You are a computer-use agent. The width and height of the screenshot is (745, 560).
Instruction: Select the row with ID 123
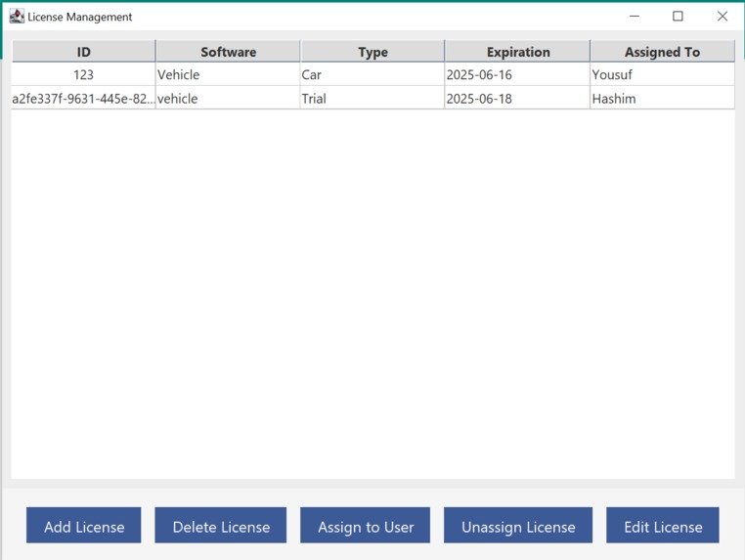click(372, 74)
